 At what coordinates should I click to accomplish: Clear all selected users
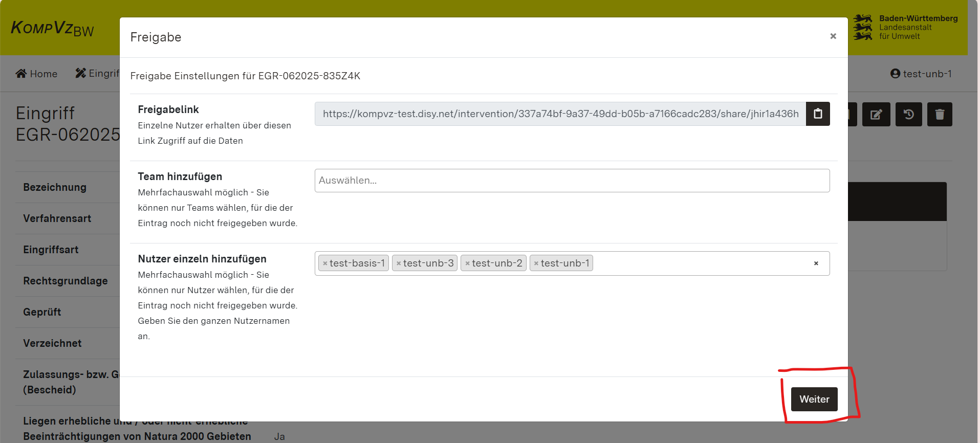(x=816, y=263)
